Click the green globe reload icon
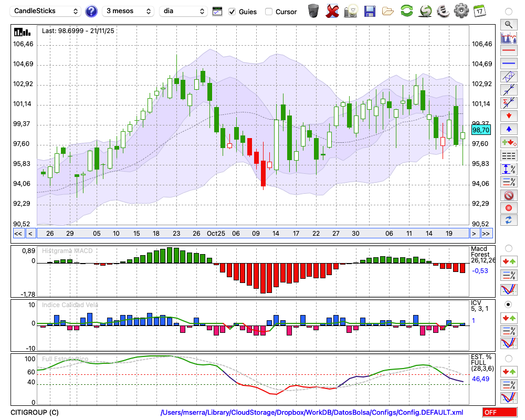The height and width of the screenshot is (420, 525). 425,10
